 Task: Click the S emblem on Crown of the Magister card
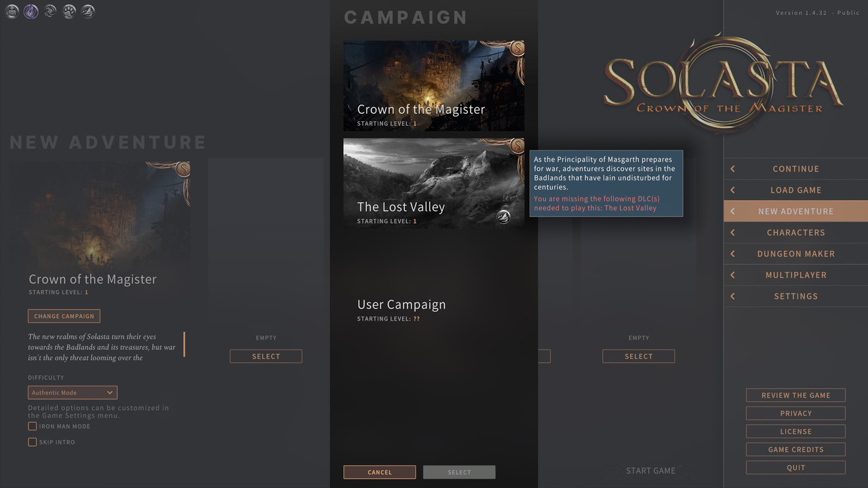[517, 49]
